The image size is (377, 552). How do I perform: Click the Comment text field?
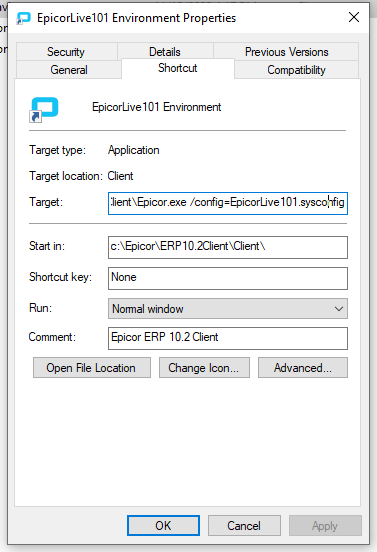[228, 338]
